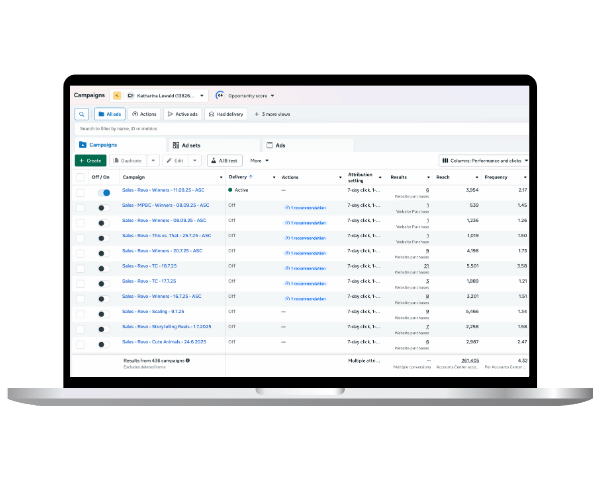Click the A/B test flask button
The image size is (600, 480).
pos(226,160)
